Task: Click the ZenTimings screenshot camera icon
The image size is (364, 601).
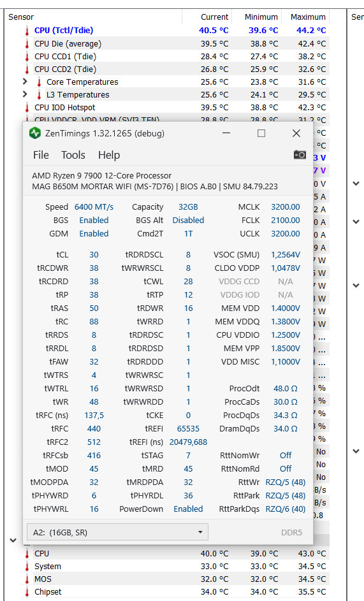Action: click(x=300, y=155)
